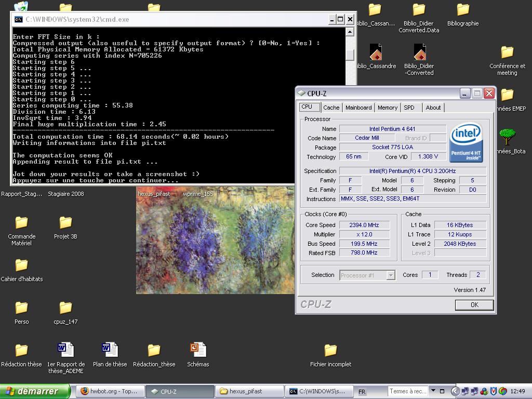Screen dimensions: 532x399
Task: Activate the CPU-Z taskbar button
Action: pos(180,391)
